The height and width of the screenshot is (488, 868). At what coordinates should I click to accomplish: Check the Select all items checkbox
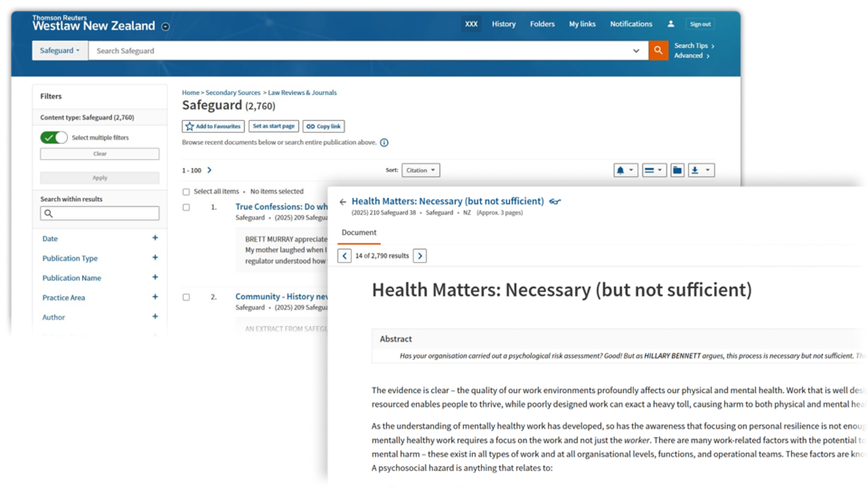[x=186, y=192]
